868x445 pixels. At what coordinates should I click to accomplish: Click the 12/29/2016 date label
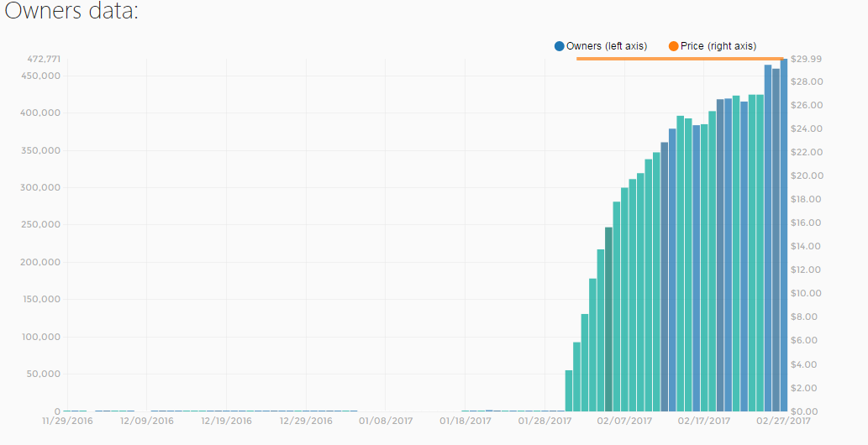[x=306, y=421]
